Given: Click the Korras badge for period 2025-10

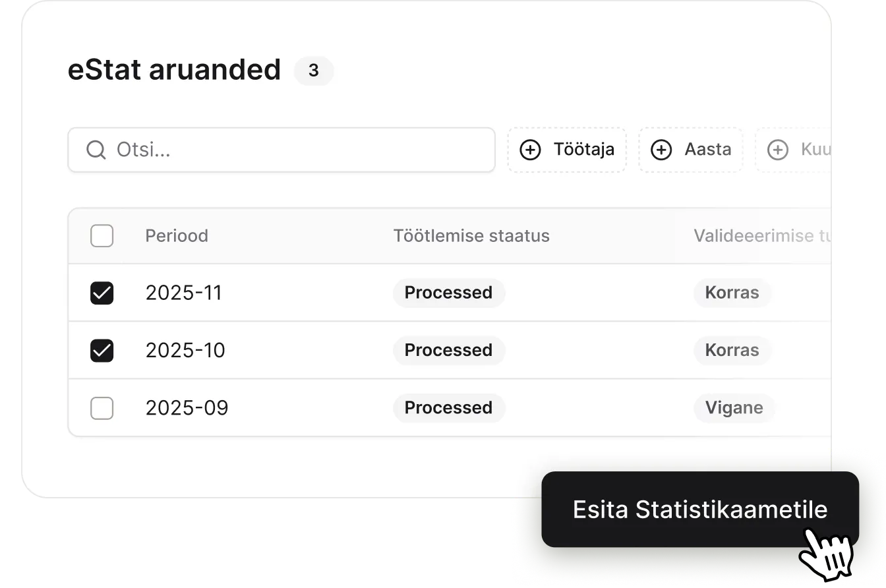Looking at the screenshot, I should click(x=732, y=350).
